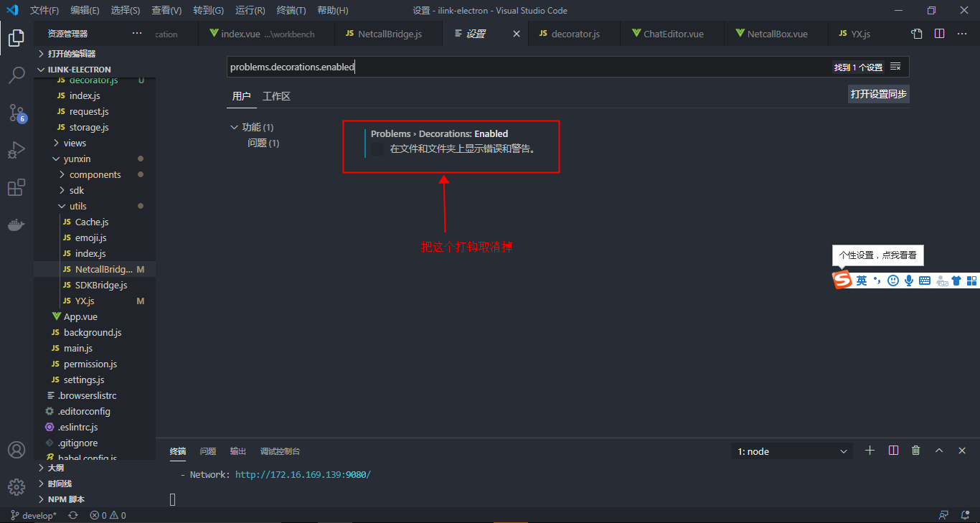980x523 pixels.
Task: Open the Accounts icon above the gear
Action: pyautogui.click(x=17, y=450)
